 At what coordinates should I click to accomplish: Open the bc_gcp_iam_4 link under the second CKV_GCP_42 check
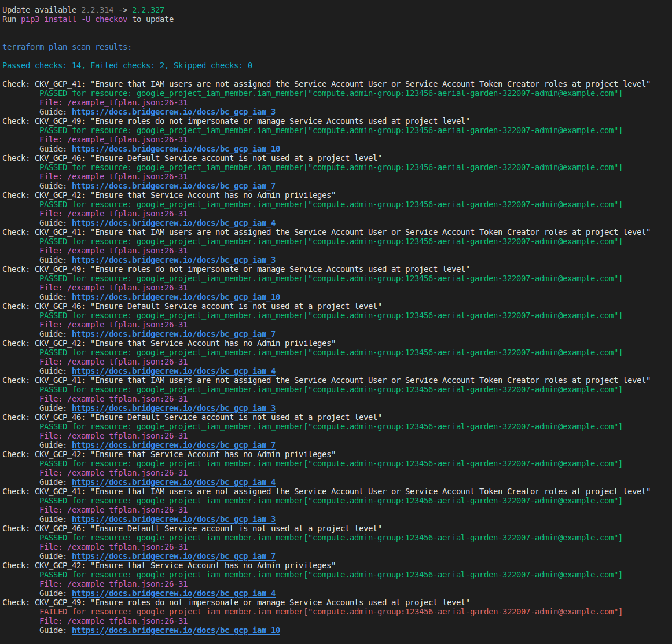coord(173,371)
